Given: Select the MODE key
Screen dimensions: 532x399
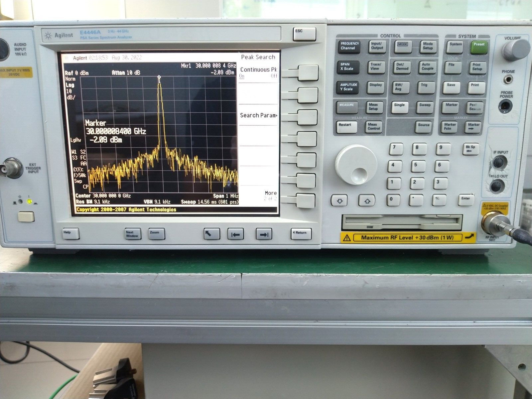Looking at the screenshot, I should pos(403,47).
